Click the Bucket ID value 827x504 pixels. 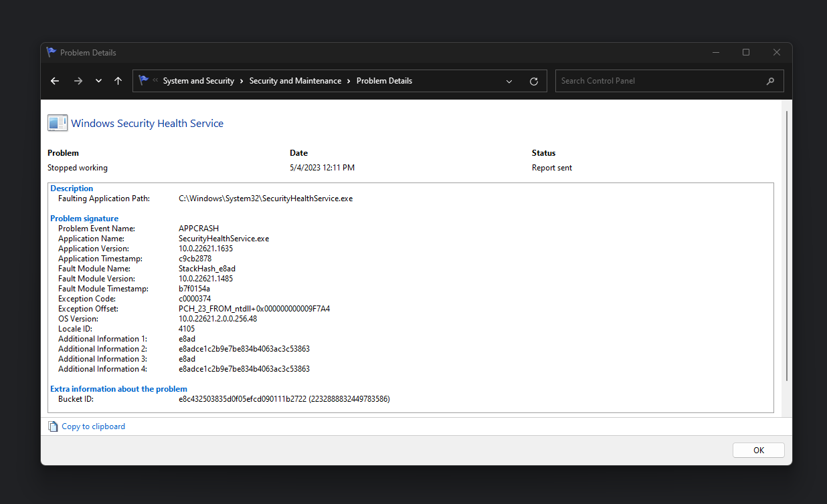[x=284, y=399]
